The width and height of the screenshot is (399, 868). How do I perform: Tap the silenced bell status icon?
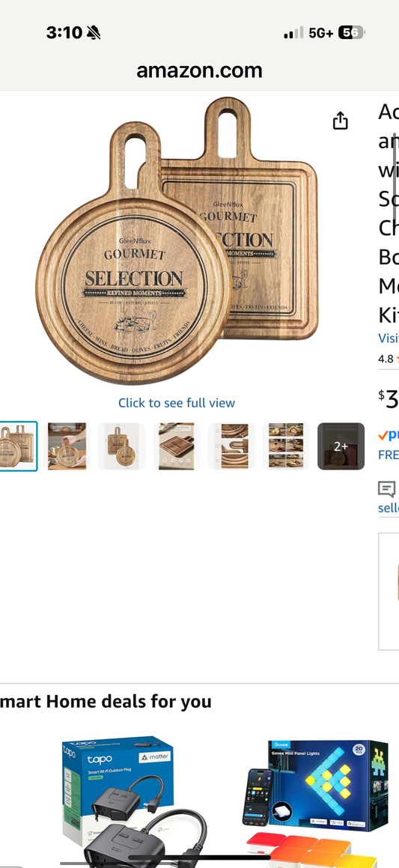94,33
